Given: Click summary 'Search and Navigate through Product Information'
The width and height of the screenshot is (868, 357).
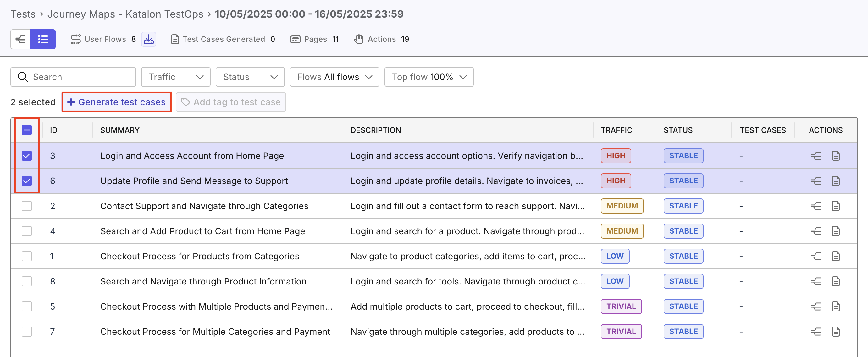Looking at the screenshot, I should [203, 281].
